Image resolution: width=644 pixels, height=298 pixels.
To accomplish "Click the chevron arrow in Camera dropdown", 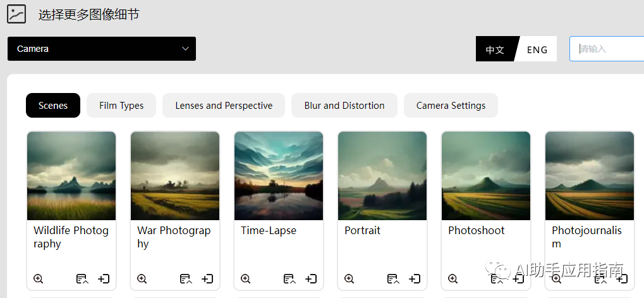I will click(185, 49).
